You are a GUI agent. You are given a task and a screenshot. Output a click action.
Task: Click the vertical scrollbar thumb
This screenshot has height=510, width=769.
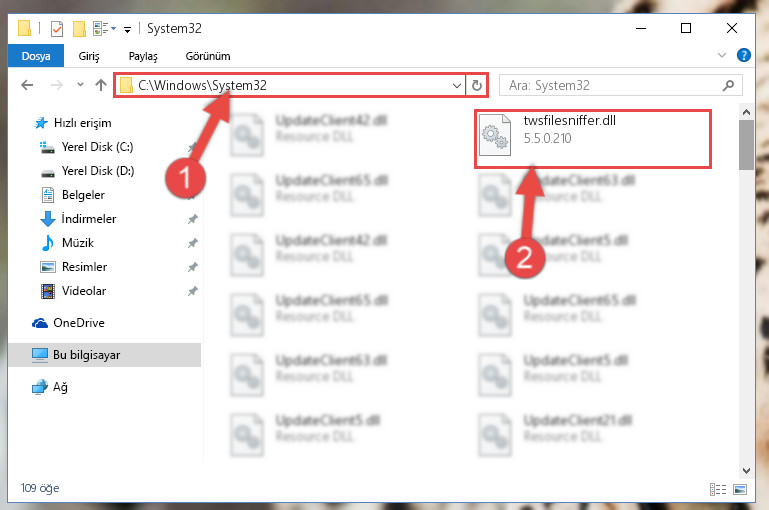pos(746,145)
